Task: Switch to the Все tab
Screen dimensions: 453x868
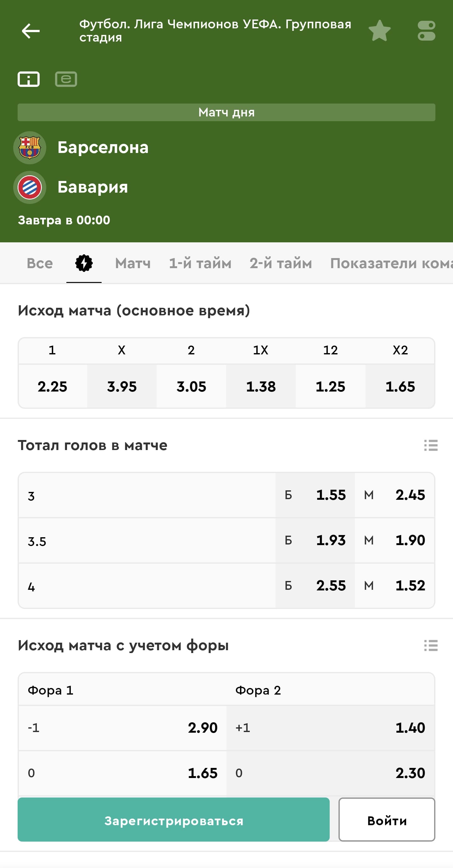Action: [x=40, y=263]
